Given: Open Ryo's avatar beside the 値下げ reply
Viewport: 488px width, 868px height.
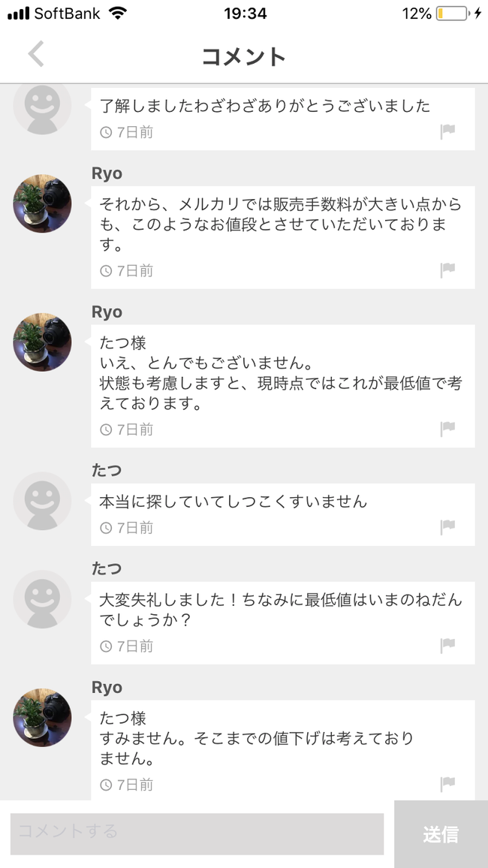Looking at the screenshot, I should pos(42,717).
